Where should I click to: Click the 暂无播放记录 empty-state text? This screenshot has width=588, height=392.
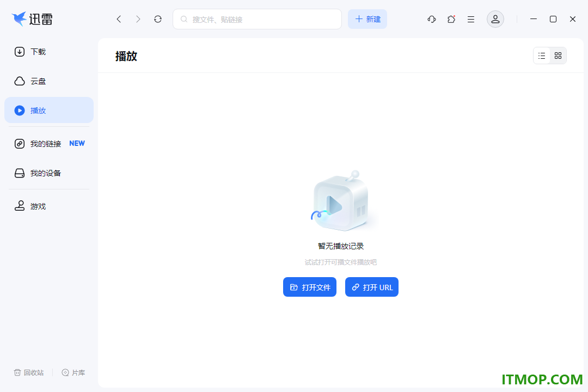click(x=340, y=246)
